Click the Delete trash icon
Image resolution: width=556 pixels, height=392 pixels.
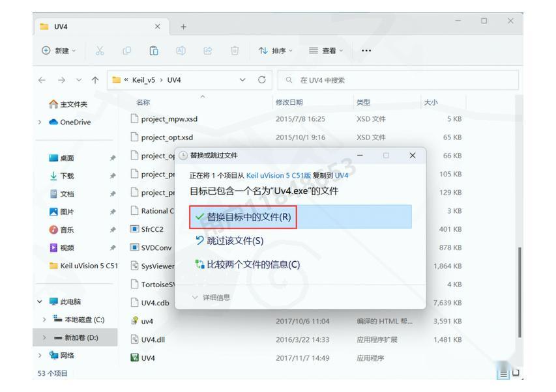tap(235, 51)
